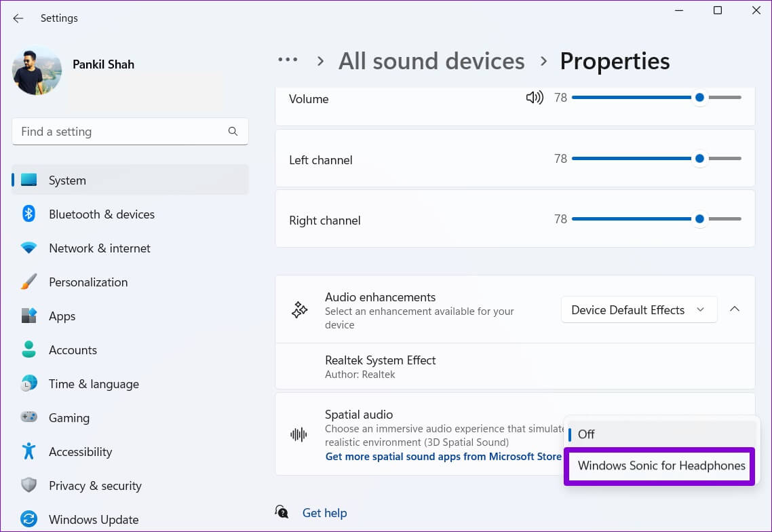
Task: Maximize the Settings window
Action: (718, 10)
